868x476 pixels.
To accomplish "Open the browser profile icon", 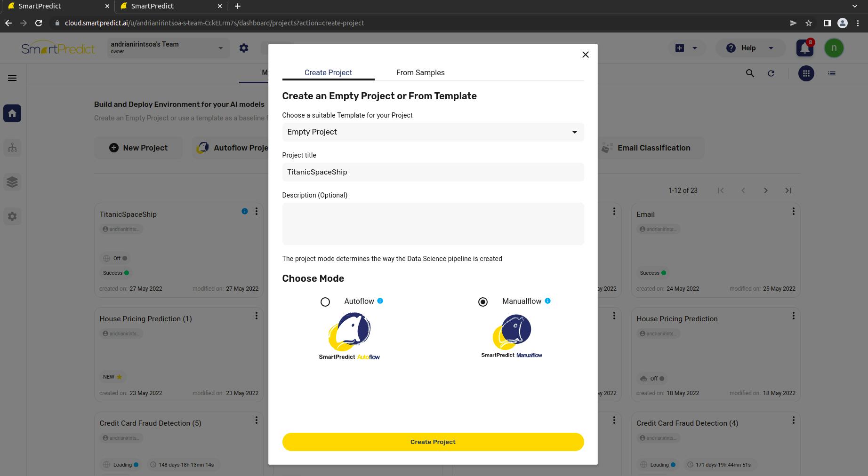I will (843, 23).
